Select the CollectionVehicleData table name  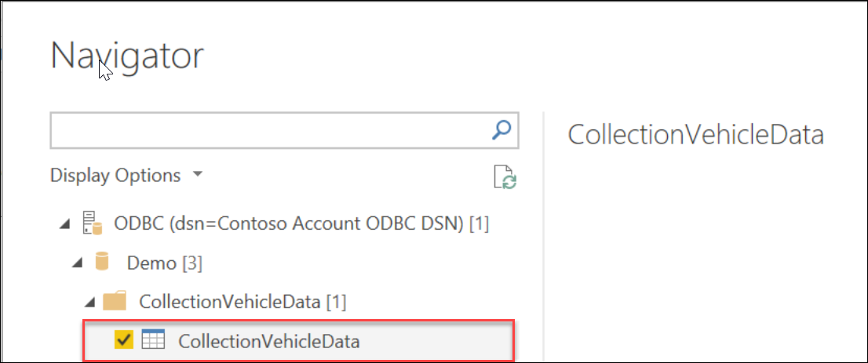coord(268,341)
